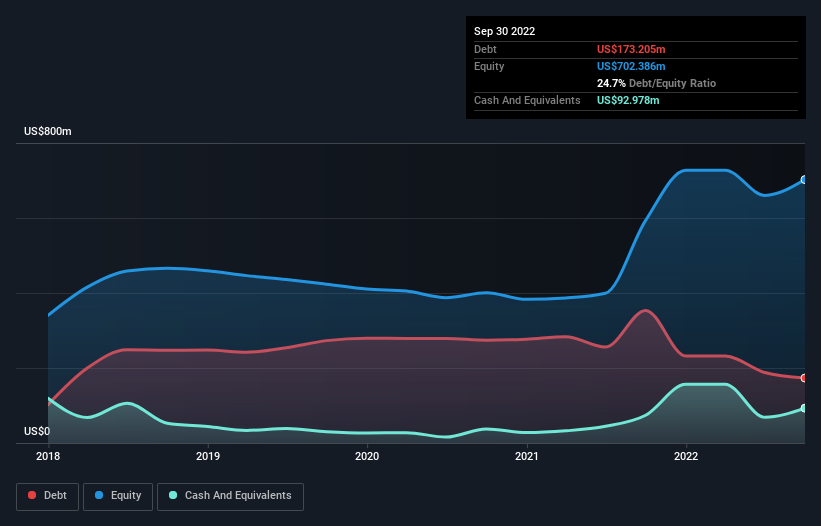This screenshot has height=526, width=821.
Task: Toggle Cash And Equivalents legend button
Action: [x=230, y=496]
